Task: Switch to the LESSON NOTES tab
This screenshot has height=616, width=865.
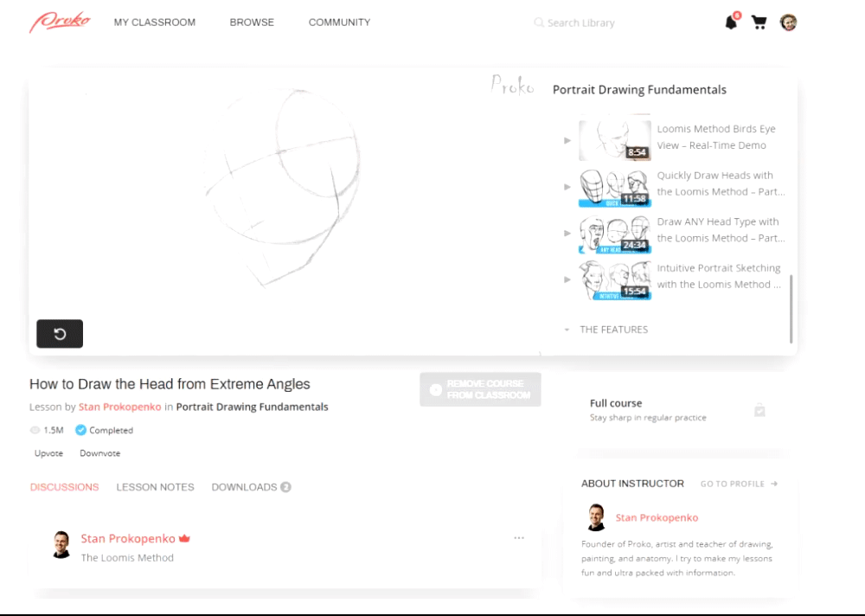Action: tap(155, 487)
